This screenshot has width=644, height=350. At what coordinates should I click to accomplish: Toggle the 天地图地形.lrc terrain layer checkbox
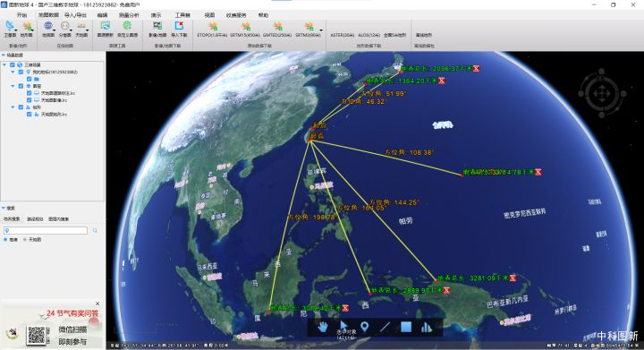pos(30,115)
